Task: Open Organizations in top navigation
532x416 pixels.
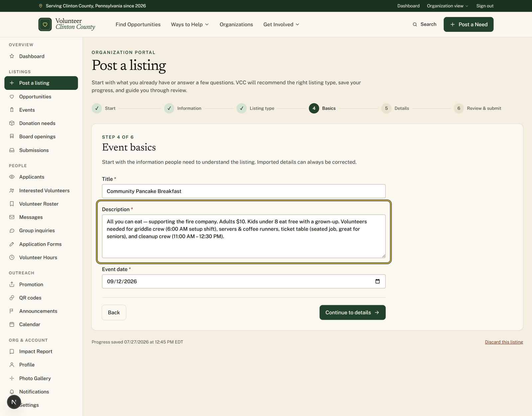Action: click(236, 24)
